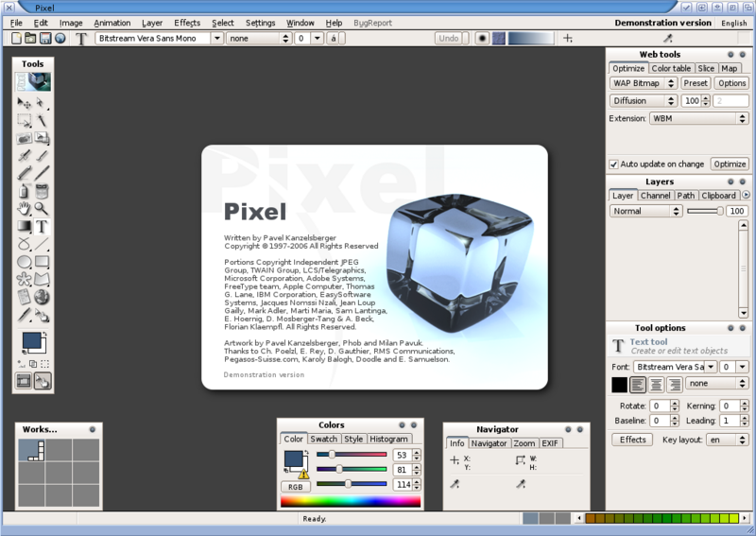Open the Normal blend mode dropdown
Image resolution: width=756 pixels, height=536 pixels.
[x=645, y=211]
